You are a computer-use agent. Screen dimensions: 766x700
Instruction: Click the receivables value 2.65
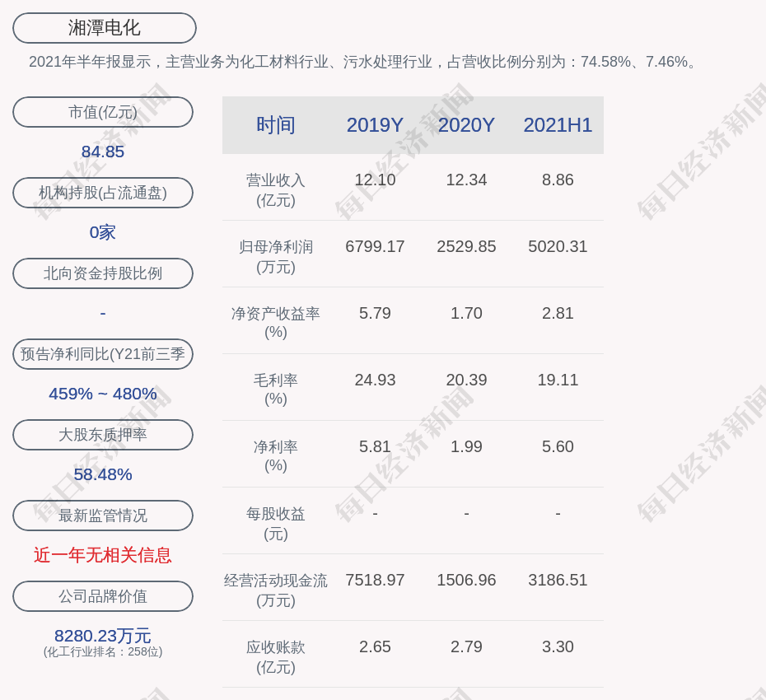376,646
